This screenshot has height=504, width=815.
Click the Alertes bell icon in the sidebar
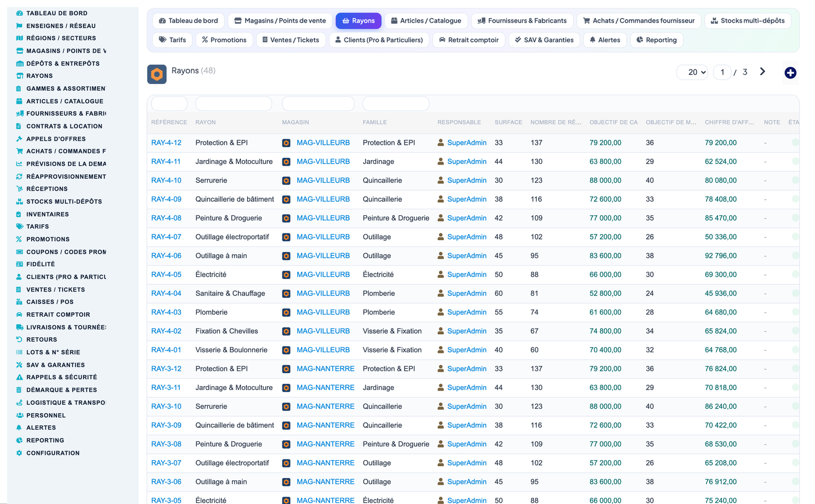point(19,428)
